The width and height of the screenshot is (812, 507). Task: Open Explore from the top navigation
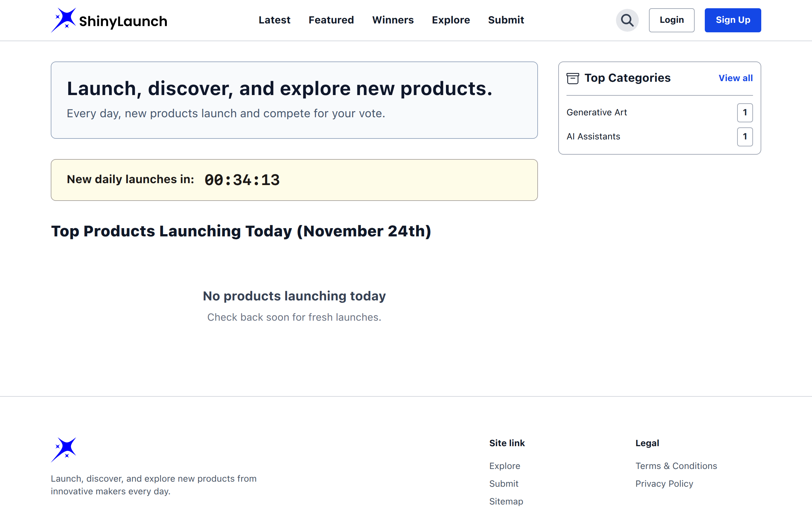451,20
